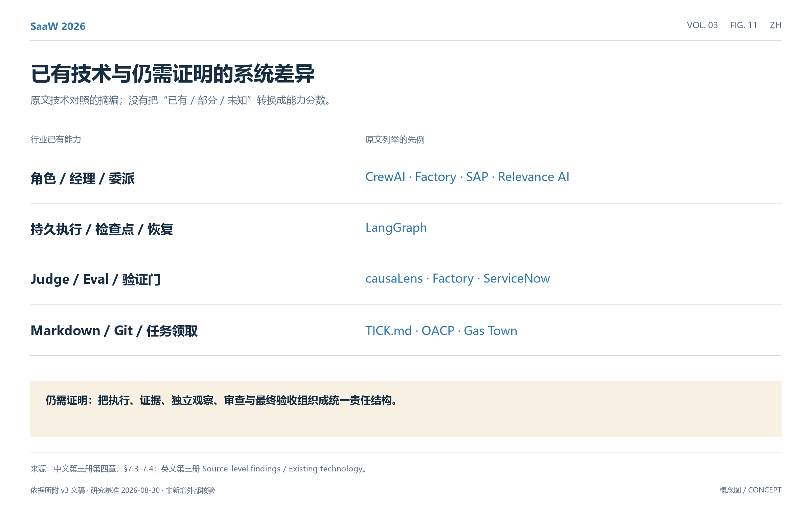Click the ZH language label
This screenshot has width=812, height=508.
tap(775, 25)
